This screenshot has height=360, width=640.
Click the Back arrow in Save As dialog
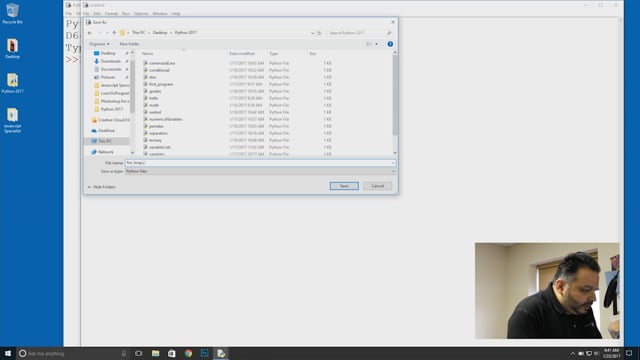(x=90, y=33)
